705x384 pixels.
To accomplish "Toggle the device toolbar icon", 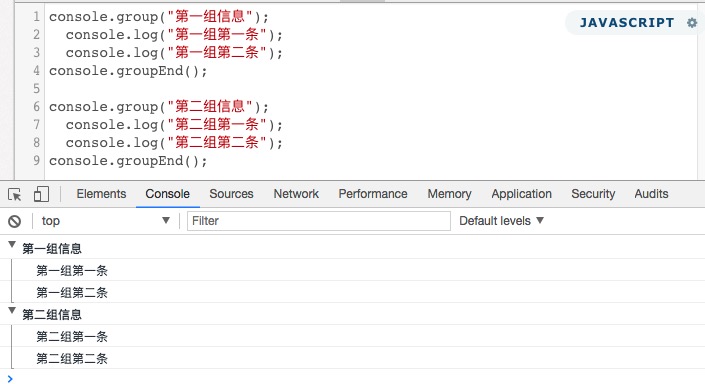I will [41, 194].
